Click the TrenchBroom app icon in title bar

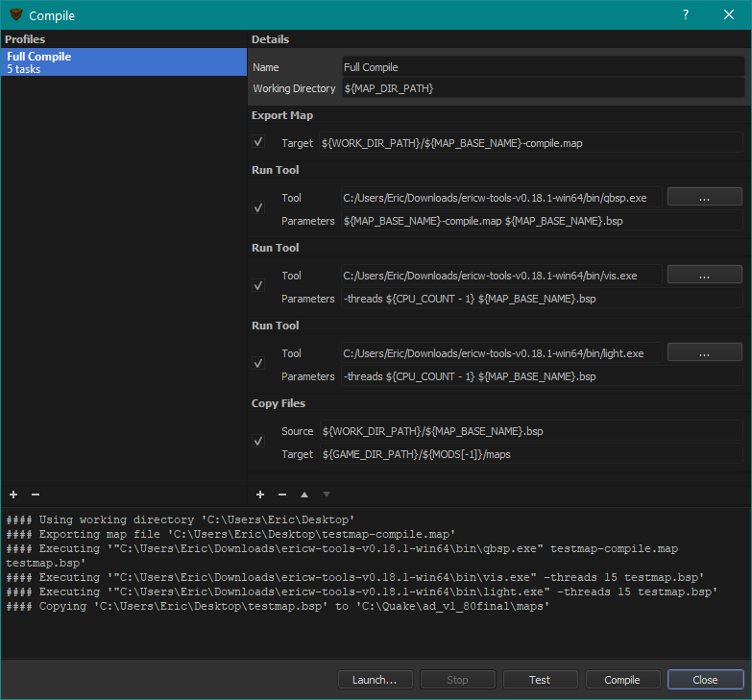15,15
